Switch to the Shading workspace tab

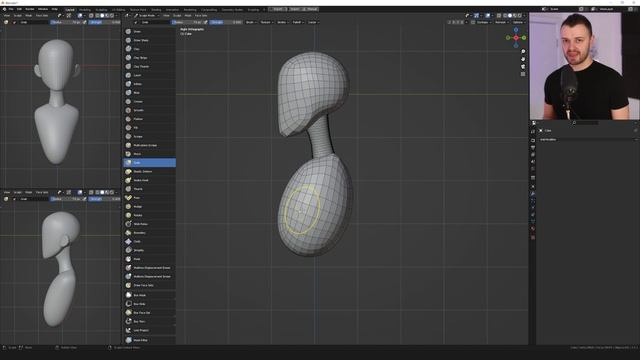click(156, 9)
